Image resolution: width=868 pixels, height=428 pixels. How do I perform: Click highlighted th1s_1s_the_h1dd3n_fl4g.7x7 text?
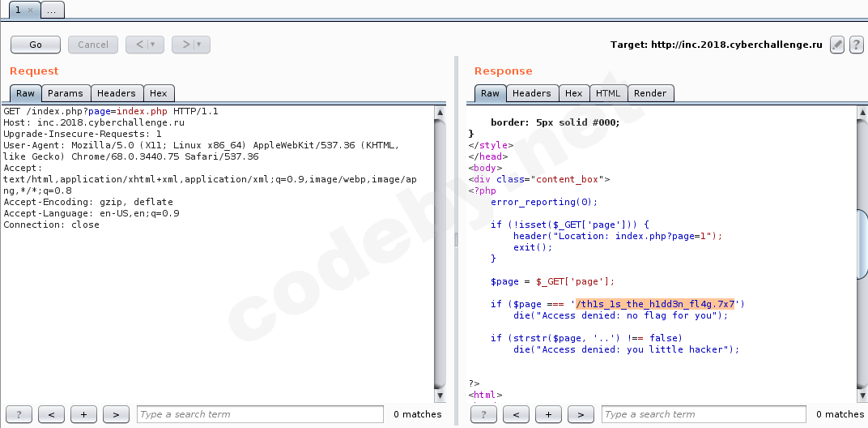(655, 304)
